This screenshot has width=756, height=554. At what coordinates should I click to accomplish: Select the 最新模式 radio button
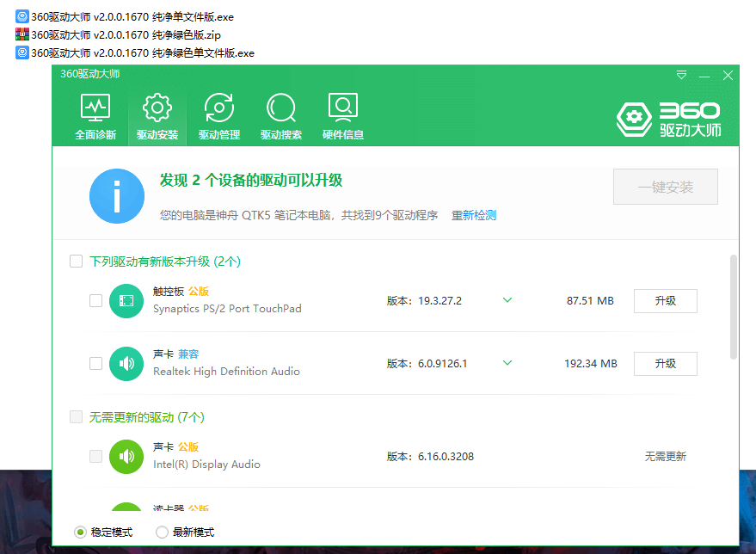click(162, 532)
